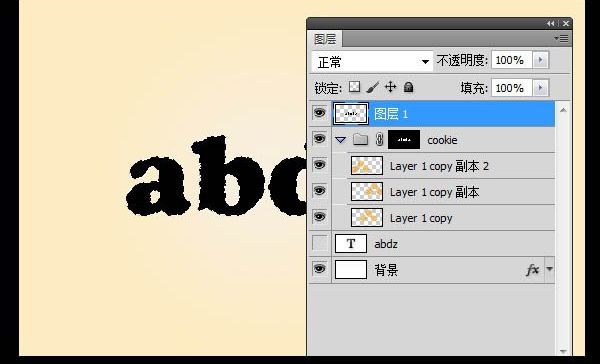Toggle eye on the Layer 1 copy row
Image resolution: width=600 pixels, height=364 pixels.
pos(320,217)
